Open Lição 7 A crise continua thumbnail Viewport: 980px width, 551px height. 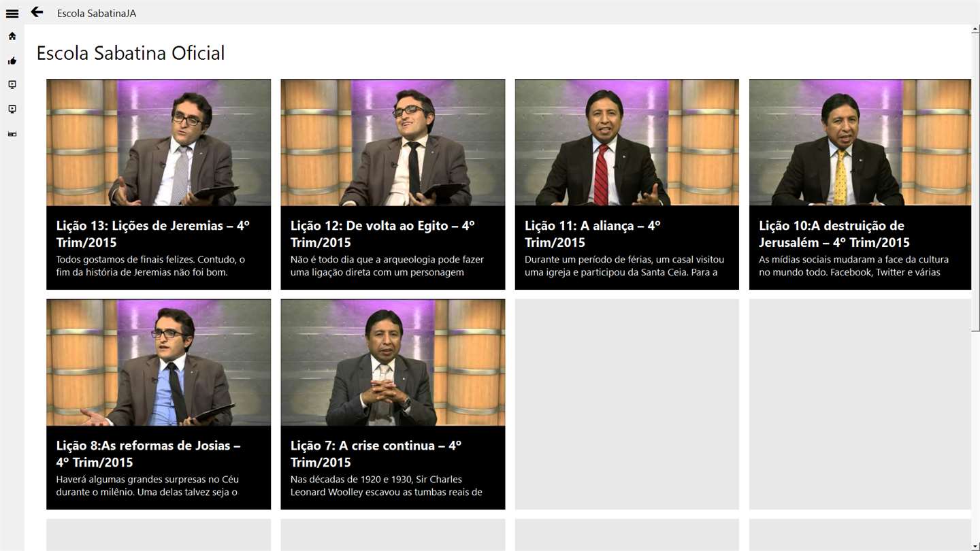pos(393,363)
